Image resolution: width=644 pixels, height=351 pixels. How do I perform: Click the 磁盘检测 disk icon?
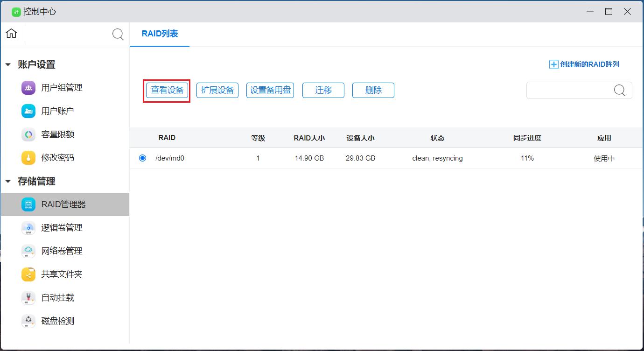click(28, 321)
